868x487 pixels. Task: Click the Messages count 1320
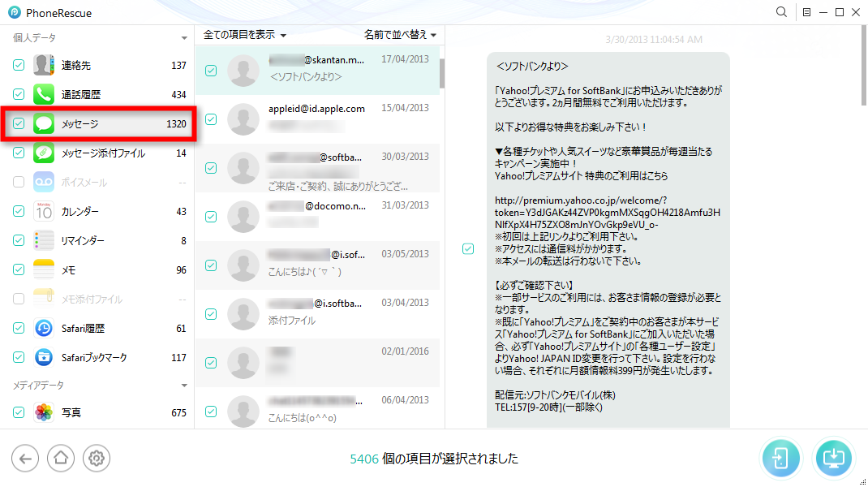[x=177, y=124]
